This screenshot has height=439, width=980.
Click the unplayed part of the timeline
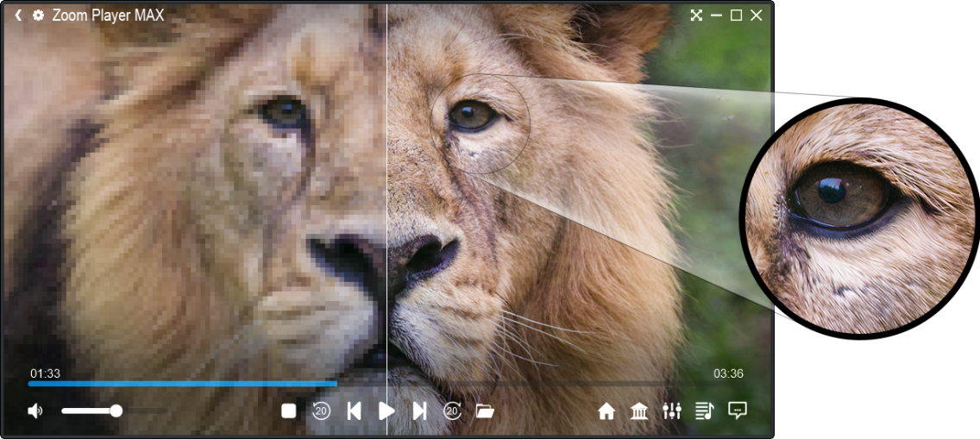point(541,384)
